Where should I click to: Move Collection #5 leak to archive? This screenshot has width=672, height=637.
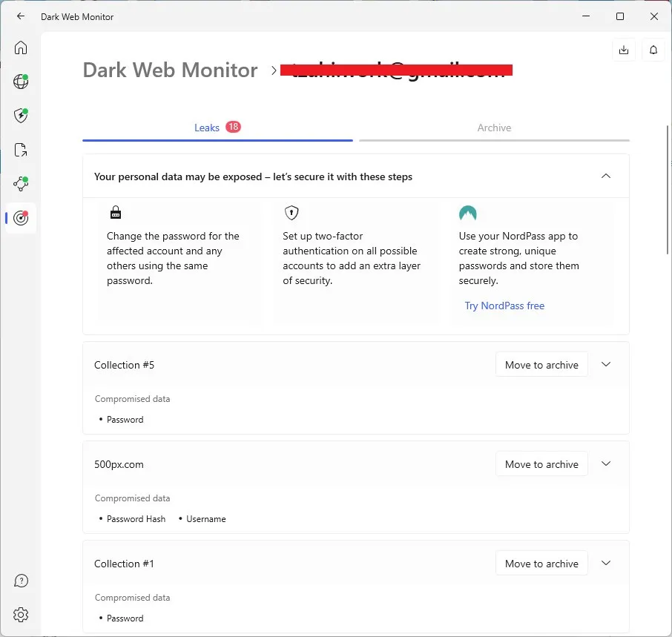(x=541, y=365)
